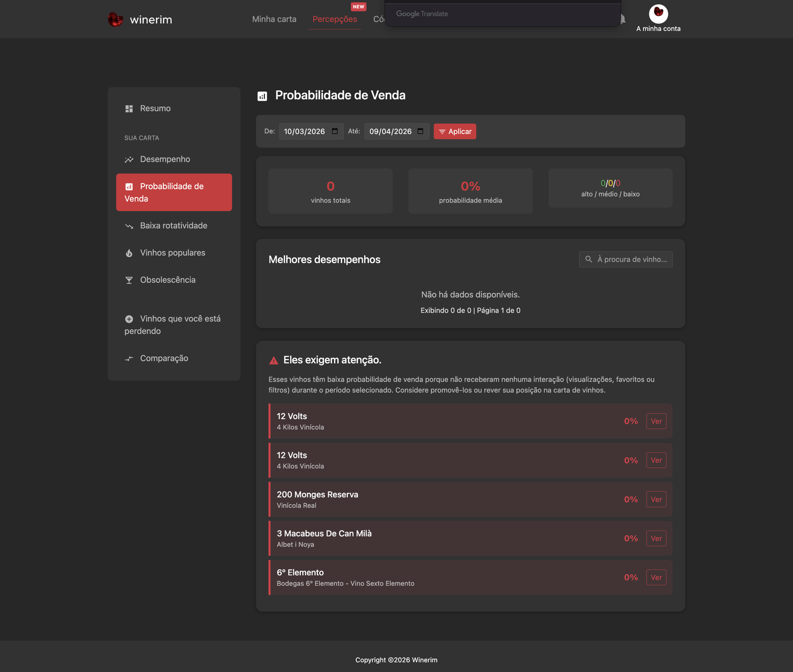This screenshot has height=672, width=793.
Task: Click the Vinícola Real winery text
Action: click(x=297, y=505)
